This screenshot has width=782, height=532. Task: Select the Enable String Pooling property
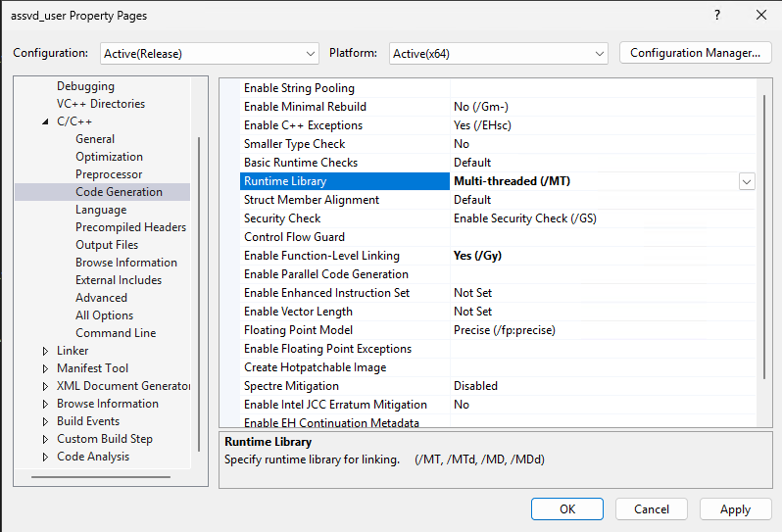299,88
